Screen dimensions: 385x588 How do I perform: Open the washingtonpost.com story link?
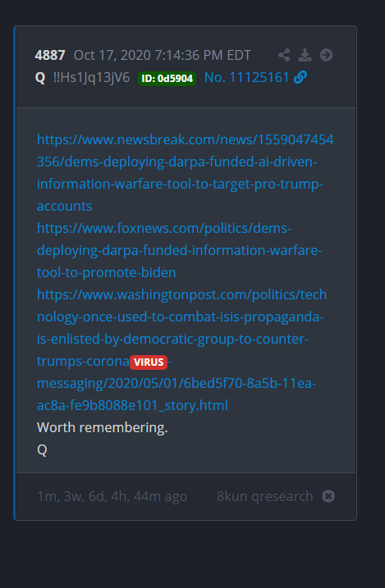[x=181, y=350]
